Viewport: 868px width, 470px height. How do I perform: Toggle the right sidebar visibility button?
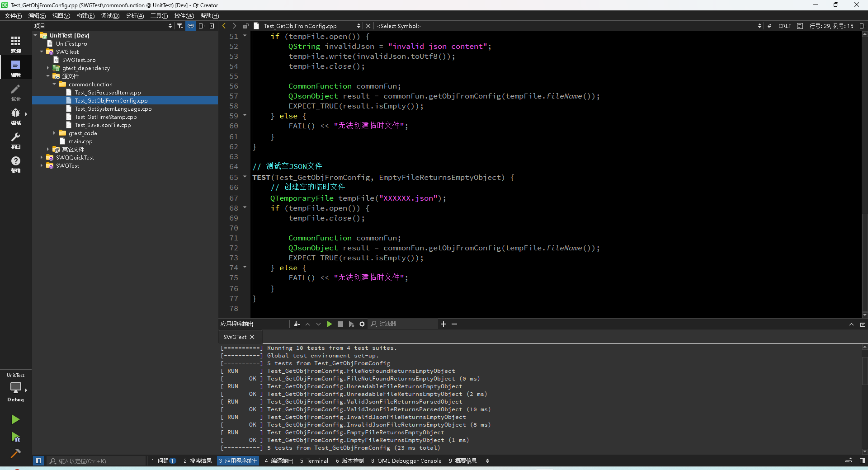point(862,461)
